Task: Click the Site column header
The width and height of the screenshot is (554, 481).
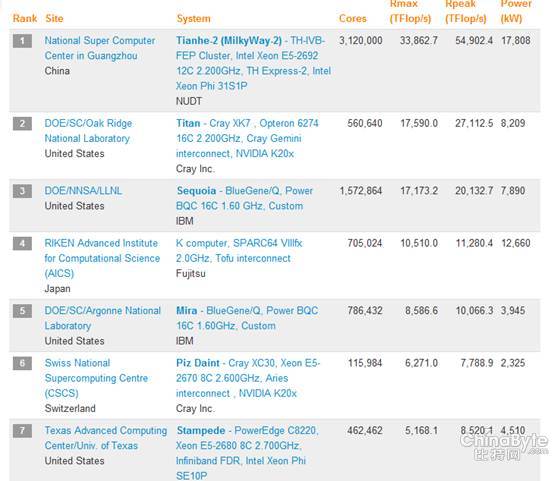Action: point(54,18)
